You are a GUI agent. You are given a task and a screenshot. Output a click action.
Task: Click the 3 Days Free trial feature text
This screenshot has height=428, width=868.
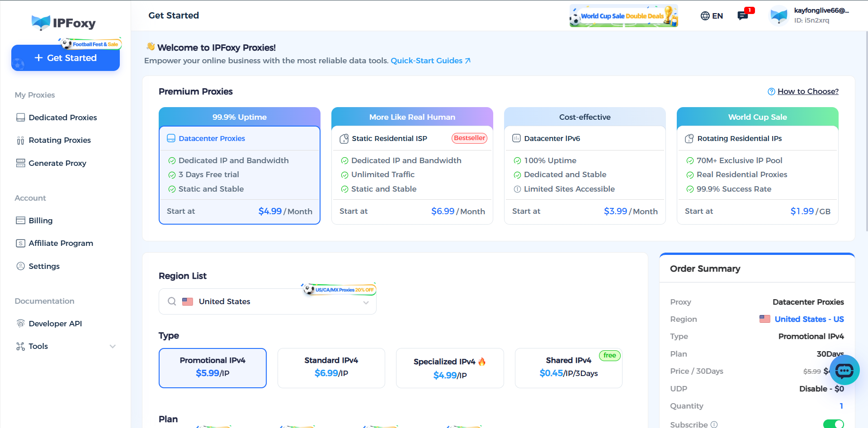[x=208, y=174]
